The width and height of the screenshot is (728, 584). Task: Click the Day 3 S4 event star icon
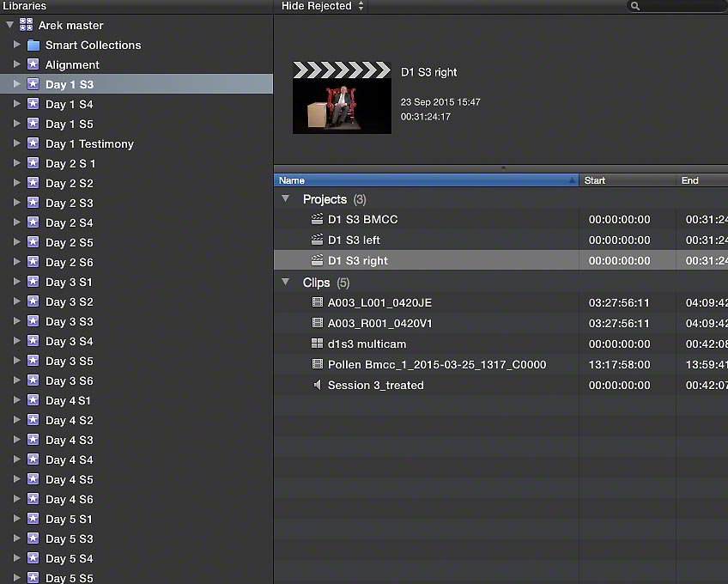coord(33,341)
